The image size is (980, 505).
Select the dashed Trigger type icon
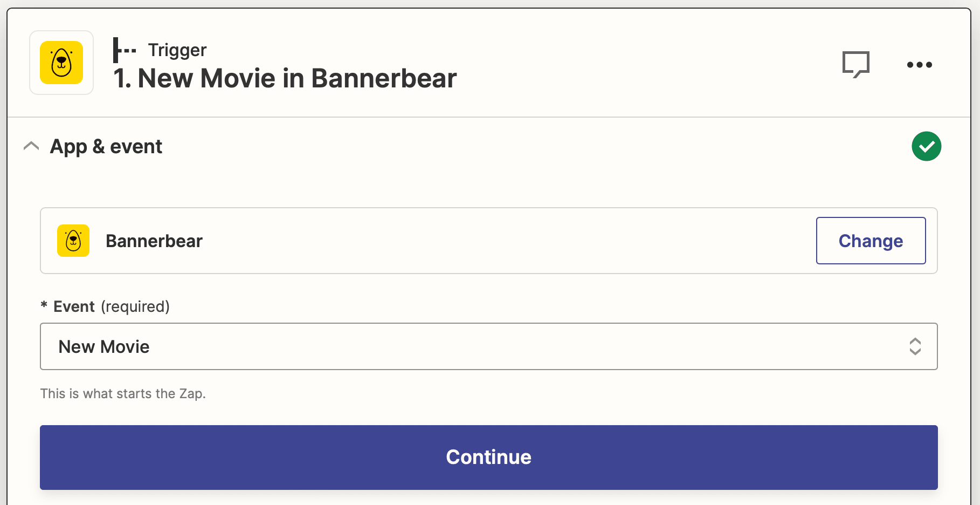click(x=125, y=49)
